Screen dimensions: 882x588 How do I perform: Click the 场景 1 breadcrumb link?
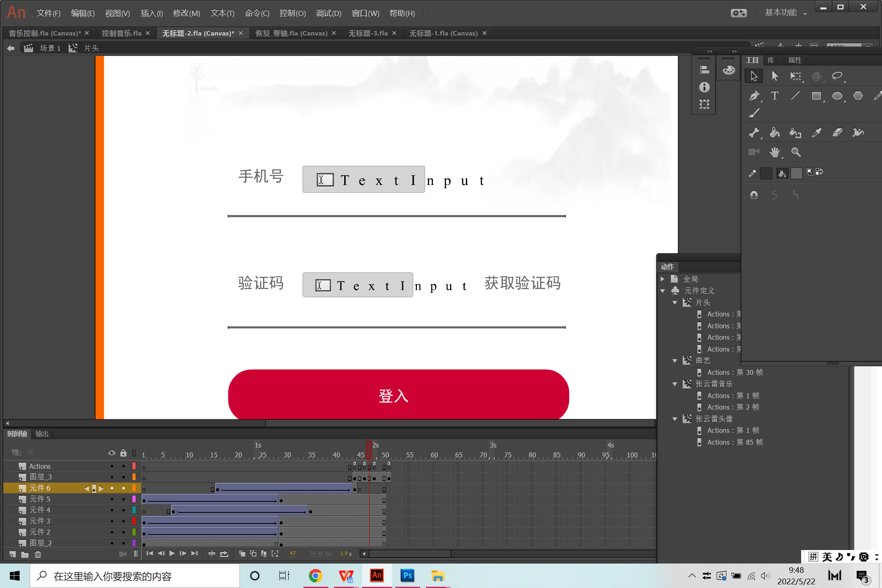50,48
